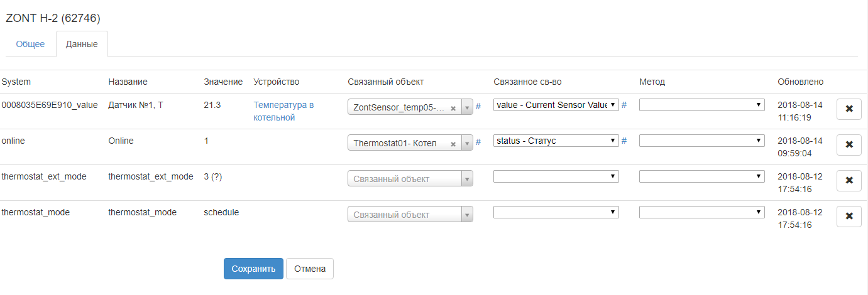Screen dimensions: 868x295
Task: Click the # link beside status property
Action: pos(624,141)
